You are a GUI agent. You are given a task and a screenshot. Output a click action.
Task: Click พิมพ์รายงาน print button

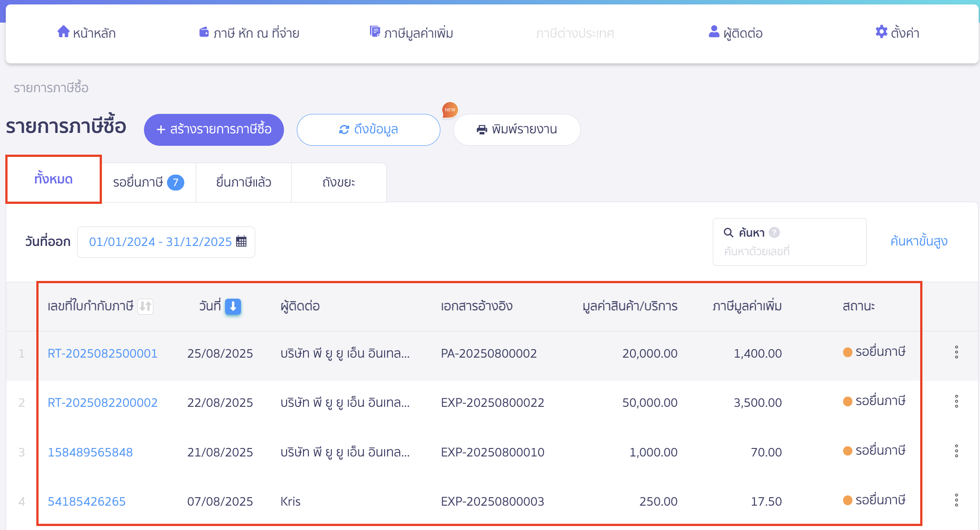click(517, 129)
